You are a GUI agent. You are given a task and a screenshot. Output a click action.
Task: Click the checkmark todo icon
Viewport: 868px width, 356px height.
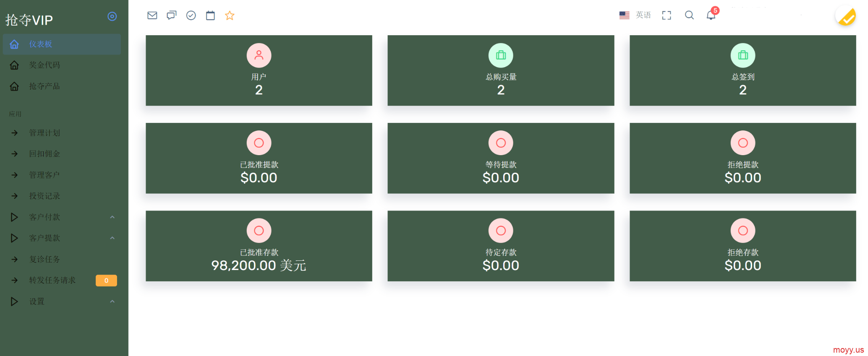coord(191,16)
